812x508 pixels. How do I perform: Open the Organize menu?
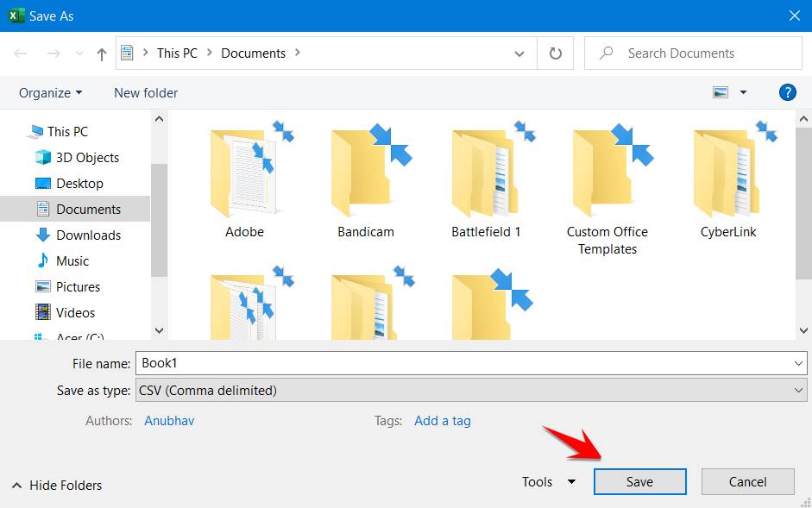50,92
